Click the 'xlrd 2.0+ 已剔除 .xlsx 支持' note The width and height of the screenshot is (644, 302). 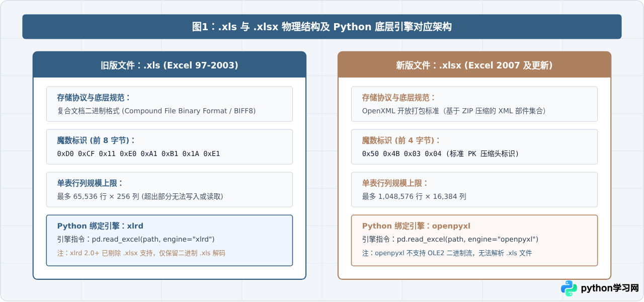pyautogui.click(x=141, y=253)
